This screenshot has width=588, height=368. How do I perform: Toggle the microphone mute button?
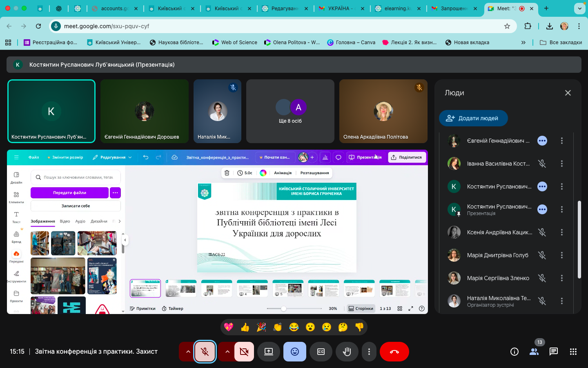(205, 352)
